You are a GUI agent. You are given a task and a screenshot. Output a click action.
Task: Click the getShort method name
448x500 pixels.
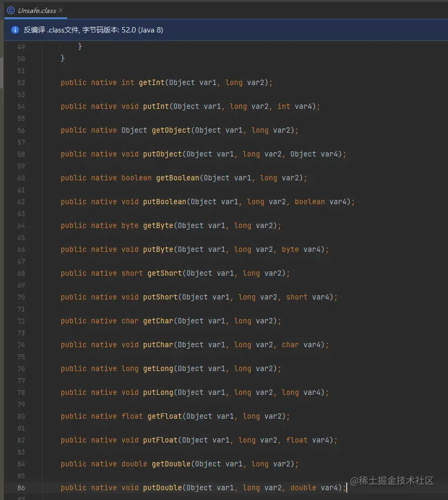tap(165, 273)
